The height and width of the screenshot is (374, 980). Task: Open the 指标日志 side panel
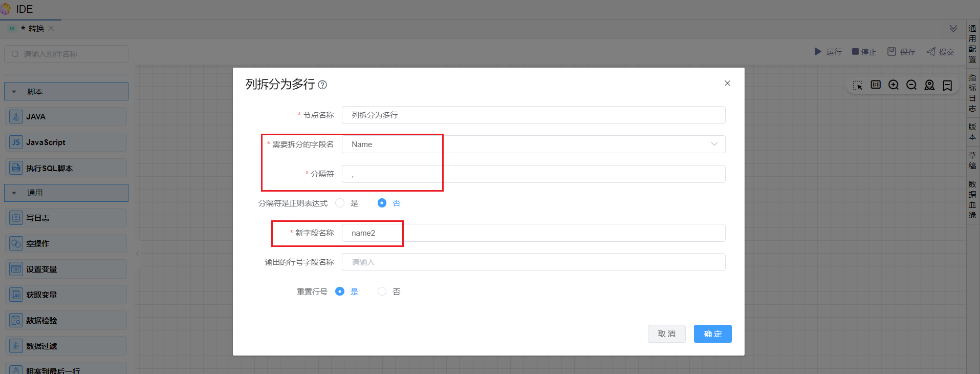point(972,93)
